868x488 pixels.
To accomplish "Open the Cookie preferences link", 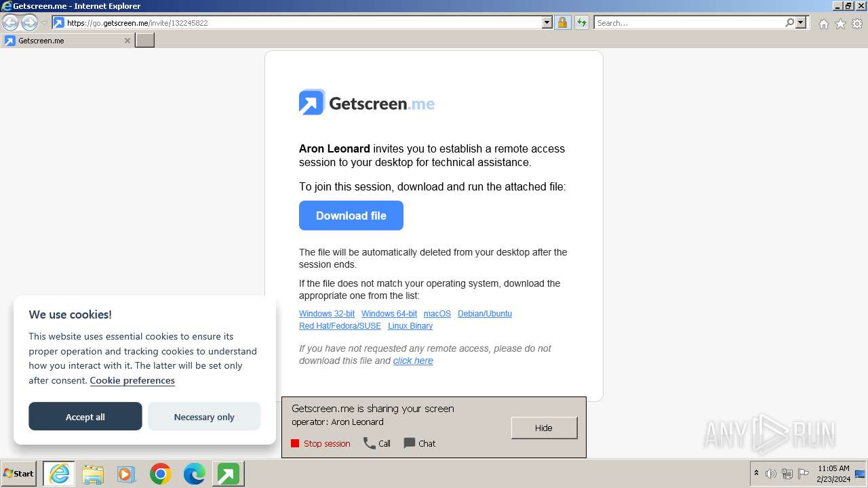I will tap(132, 380).
